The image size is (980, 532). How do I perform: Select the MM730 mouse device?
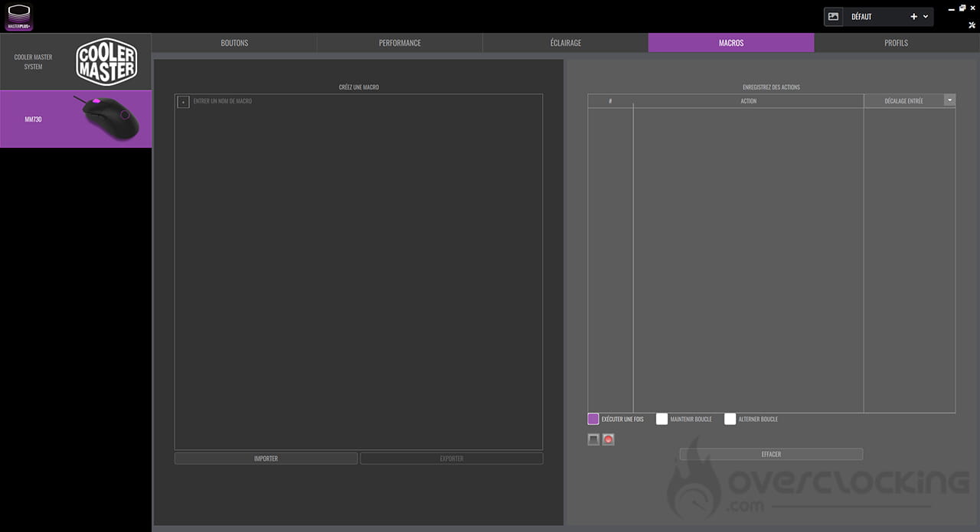point(76,119)
